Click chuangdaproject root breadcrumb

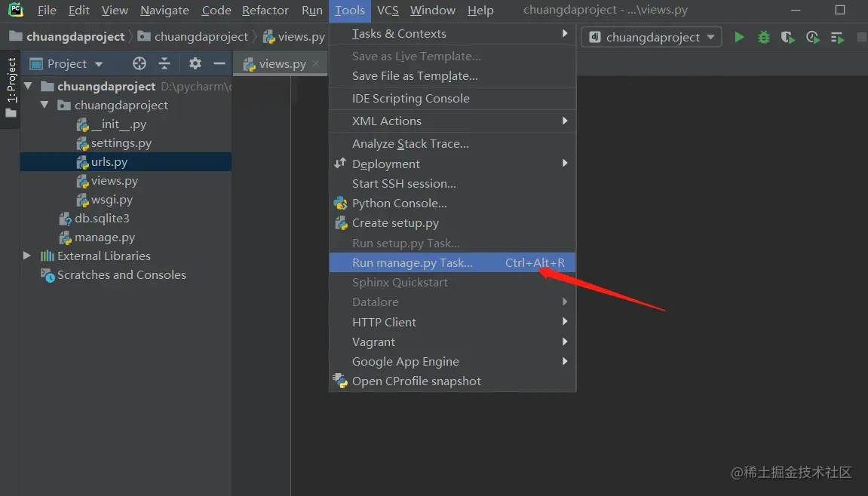point(68,36)
